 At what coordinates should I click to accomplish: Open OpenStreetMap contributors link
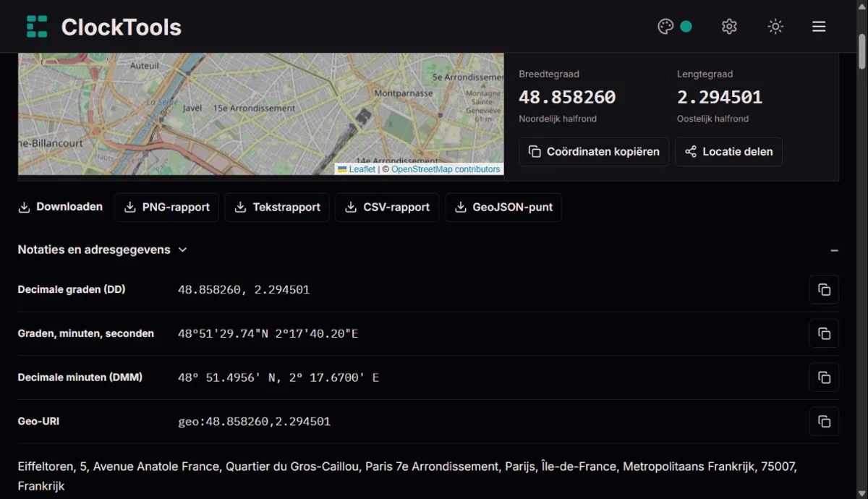pyautogui.click(x=446, y=169)
